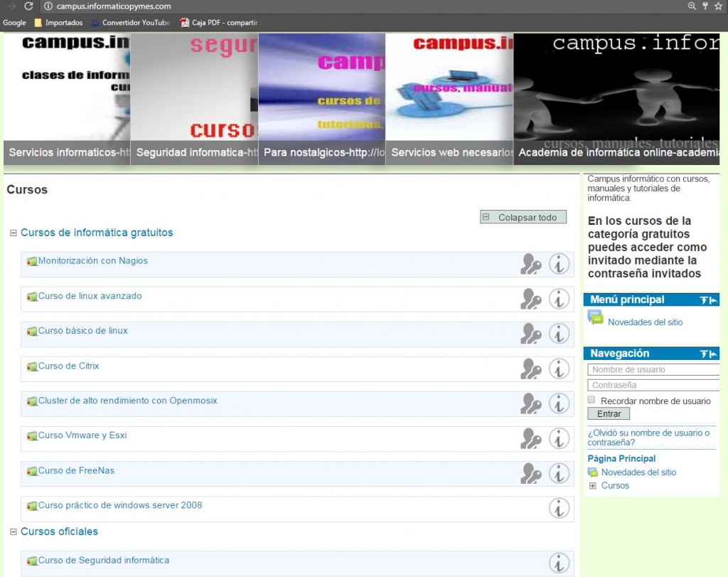
Task: Click the bookmark star icon in address bar
Action: [x=718, y=6]
